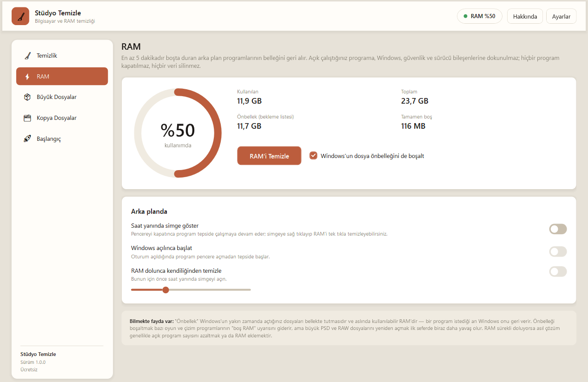Click the Sürüm 1.0.0 text
This screenshot has width=588, height=382.
(x=33, y=362)
